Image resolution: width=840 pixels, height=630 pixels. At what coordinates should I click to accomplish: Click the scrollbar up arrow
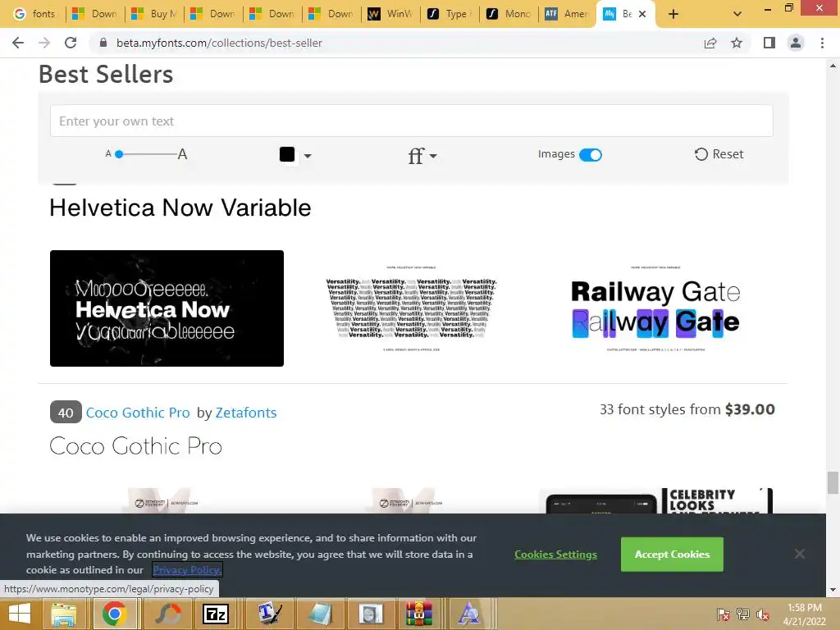coord(833,66)
